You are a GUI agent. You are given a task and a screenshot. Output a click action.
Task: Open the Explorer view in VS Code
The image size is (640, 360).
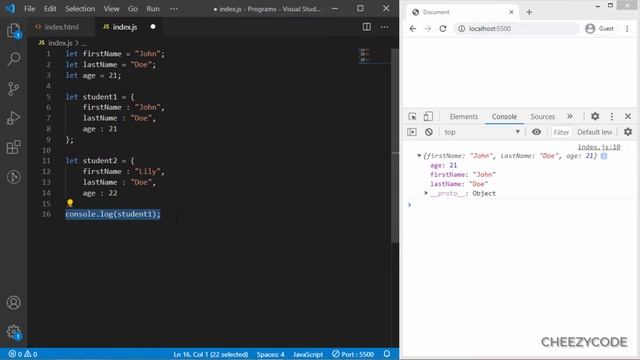(x=13, y=31)
